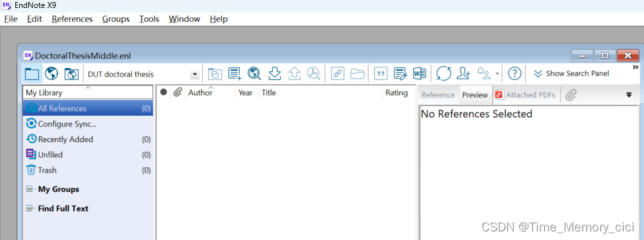Open Online Search magnifier globe icon
The width and height of the screenshot is (644, 240).
[x=255, y=74]
